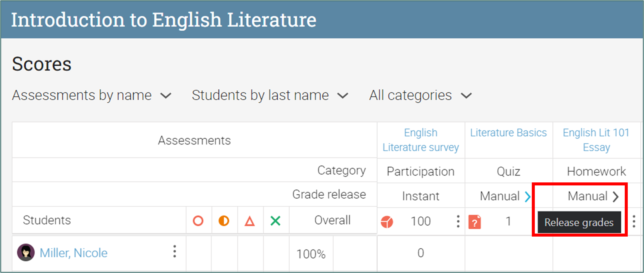Click the red quiz question-mark icon
This screenshot has width=644, height=273.
475,222
